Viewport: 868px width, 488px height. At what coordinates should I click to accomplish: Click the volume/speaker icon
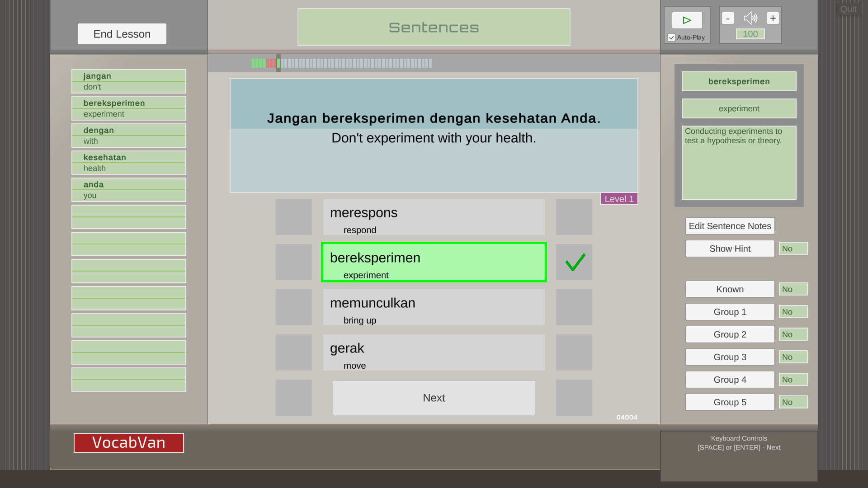click(x=750, y=18)
